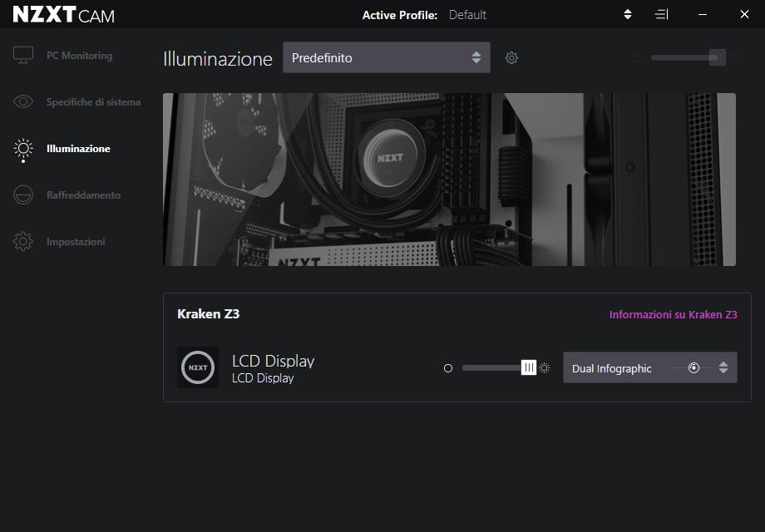This screenshot has height=532, width=765.
Task: Open the Specifiche di sistema page
Action: [93, 102]
